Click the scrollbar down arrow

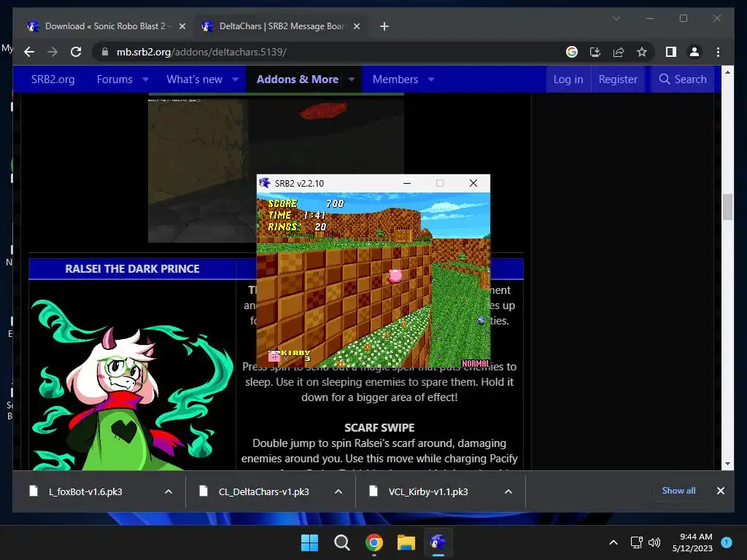(x=727, y=464)
